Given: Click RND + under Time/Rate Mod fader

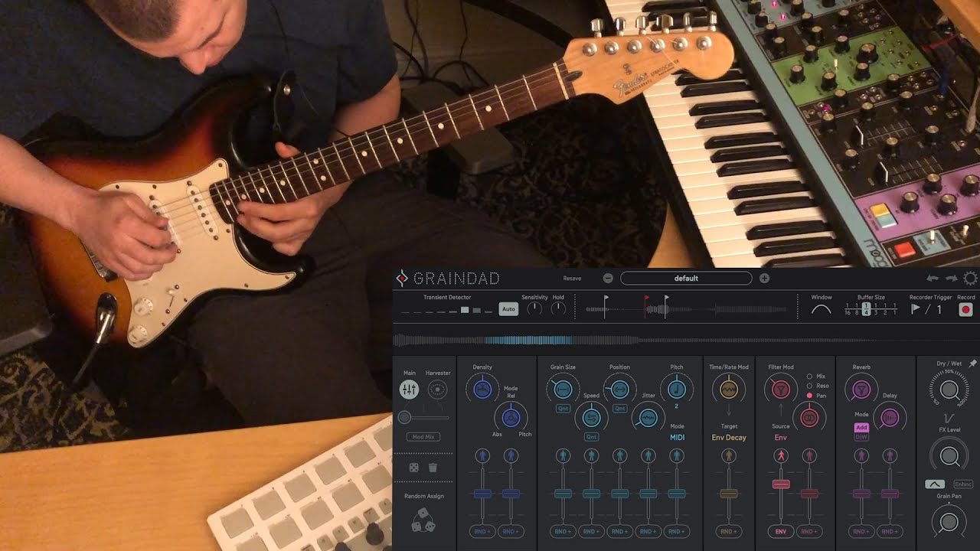Looking at the screenshot, I should (x=729, y=531).
